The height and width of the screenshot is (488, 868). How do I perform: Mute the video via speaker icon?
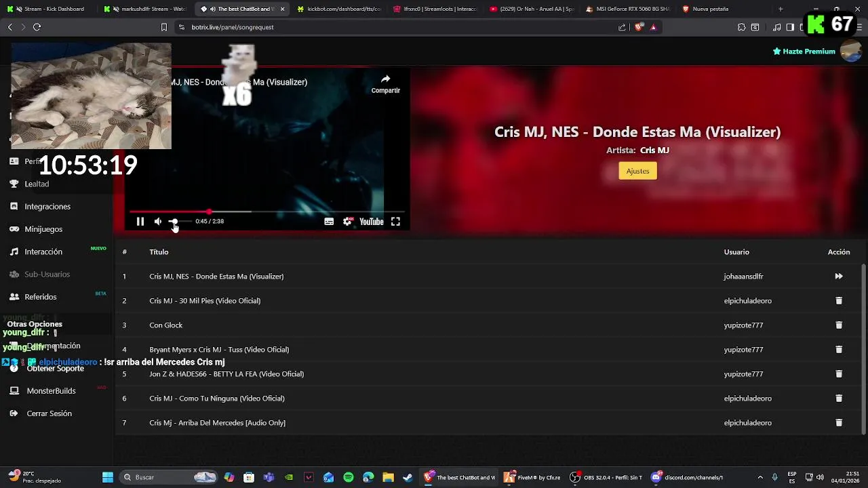158,222
